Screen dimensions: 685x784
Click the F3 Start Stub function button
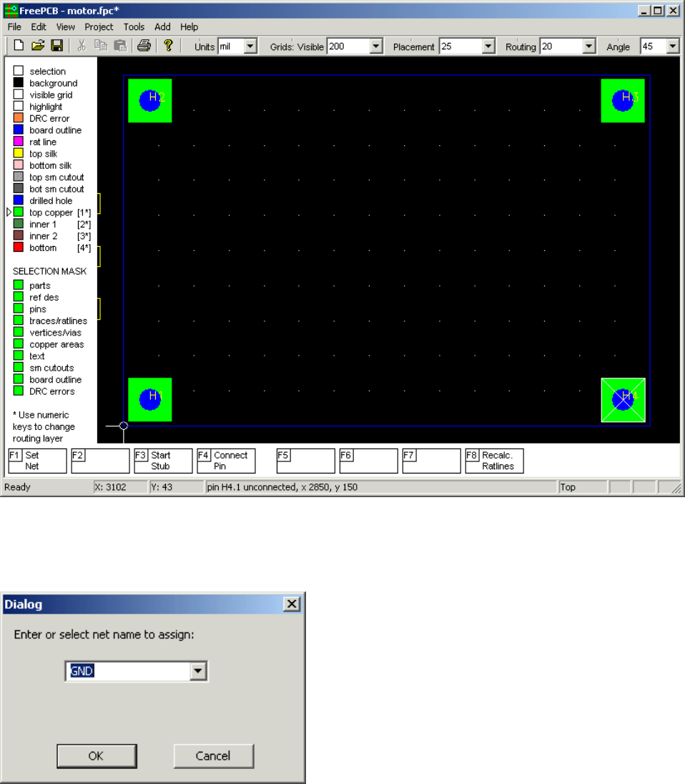163,461
